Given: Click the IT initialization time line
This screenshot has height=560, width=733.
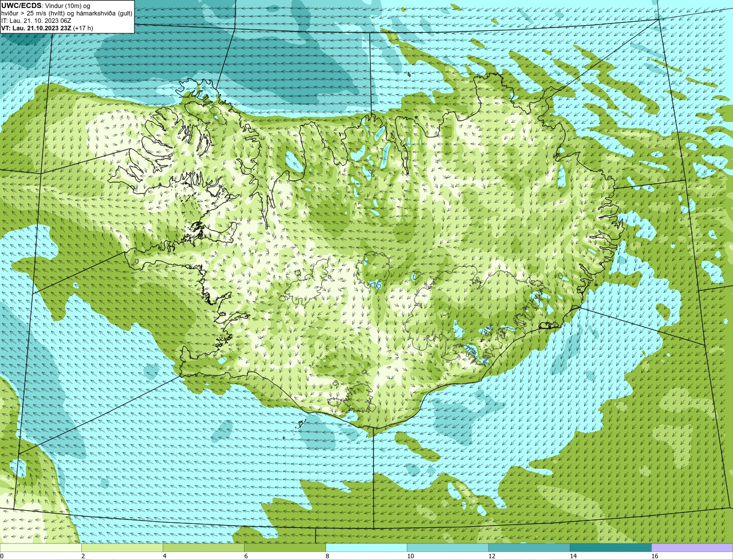Looking at the screenshot, I should coord(36,21).
